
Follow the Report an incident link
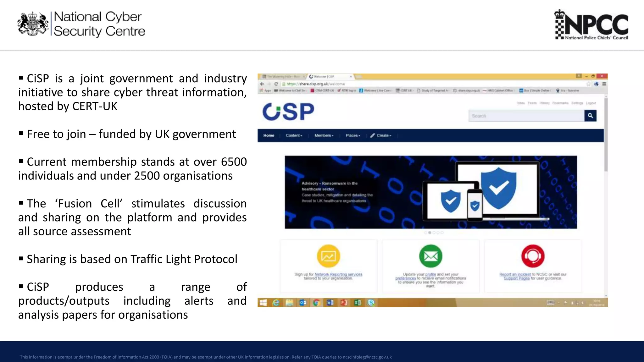(515, 274)
